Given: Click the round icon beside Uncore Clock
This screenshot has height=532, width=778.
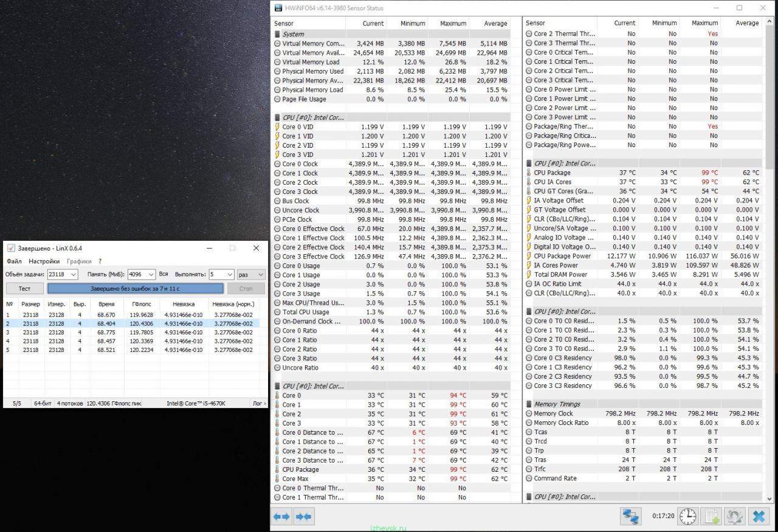Looking at the screenshot, I should [278, 210].
